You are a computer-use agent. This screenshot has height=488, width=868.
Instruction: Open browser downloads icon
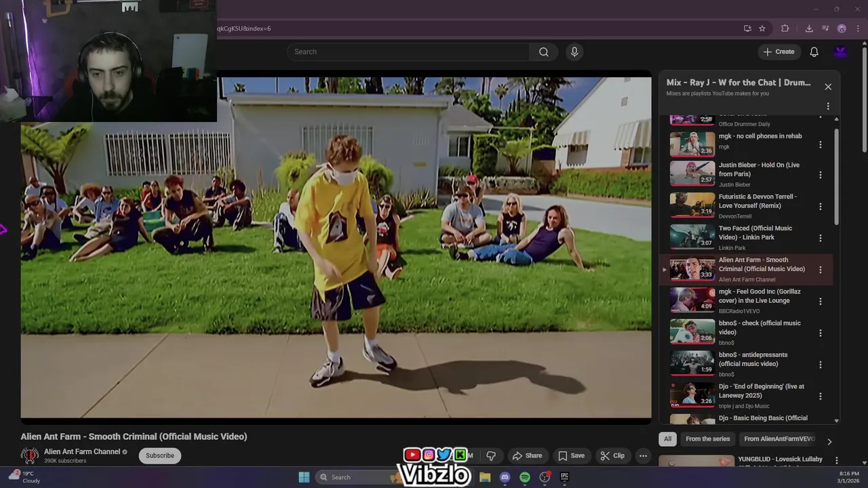click(809, 28)
